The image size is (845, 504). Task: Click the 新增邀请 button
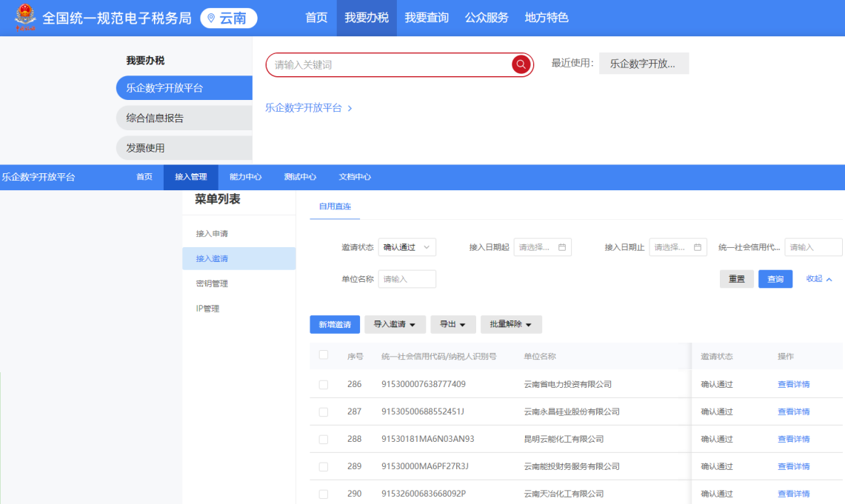point(335,324)
